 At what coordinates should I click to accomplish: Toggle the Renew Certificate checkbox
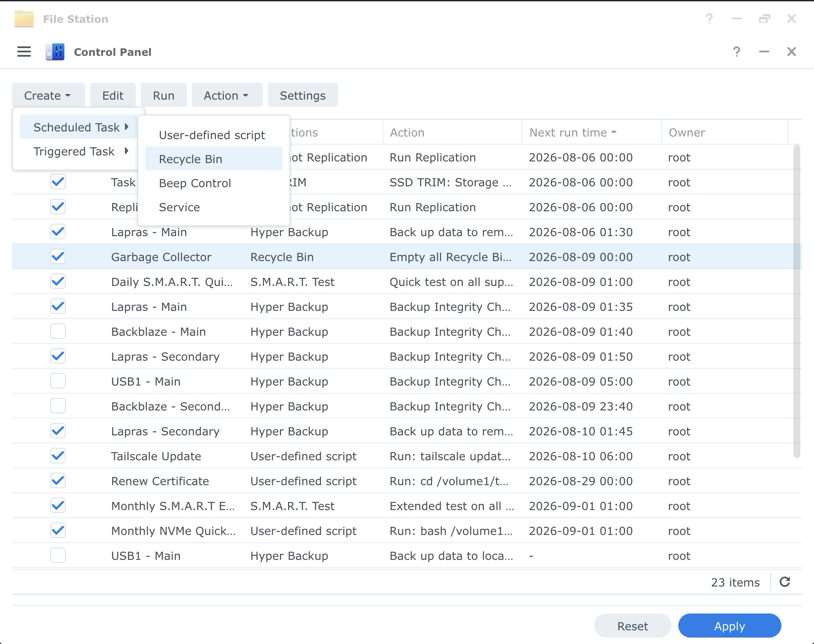point(58,481)
